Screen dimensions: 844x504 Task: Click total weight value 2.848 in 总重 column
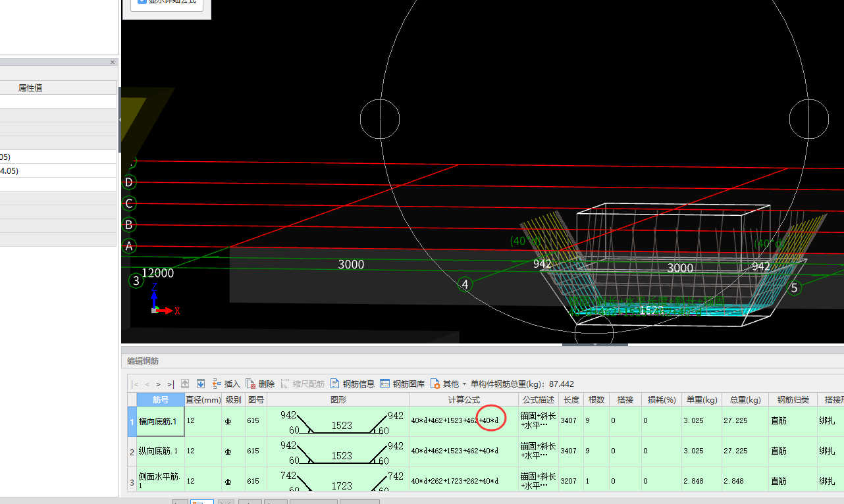[x=735, y=481]
